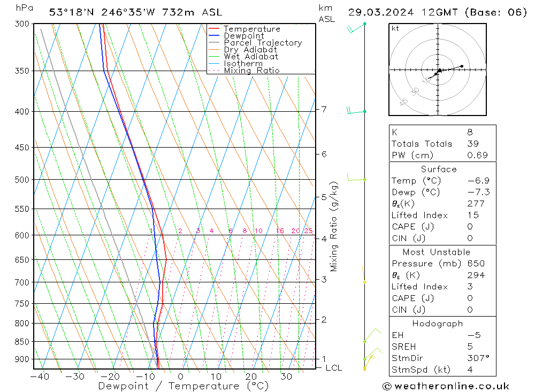This screenshot has height=392, width=535.
Task: Click the Most Unstable section header
Action: pyautogui.click(x=437, y=252)
